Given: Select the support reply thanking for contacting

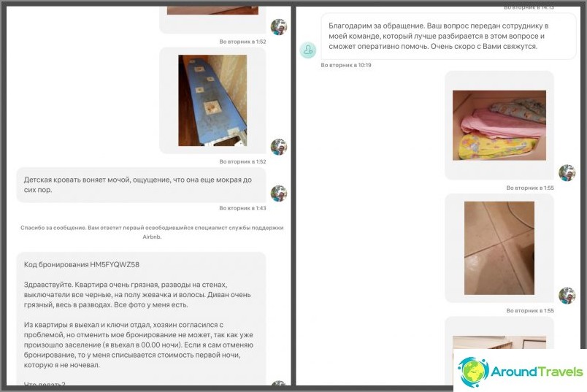Looking at the screenshot, I should click(448, 36).
